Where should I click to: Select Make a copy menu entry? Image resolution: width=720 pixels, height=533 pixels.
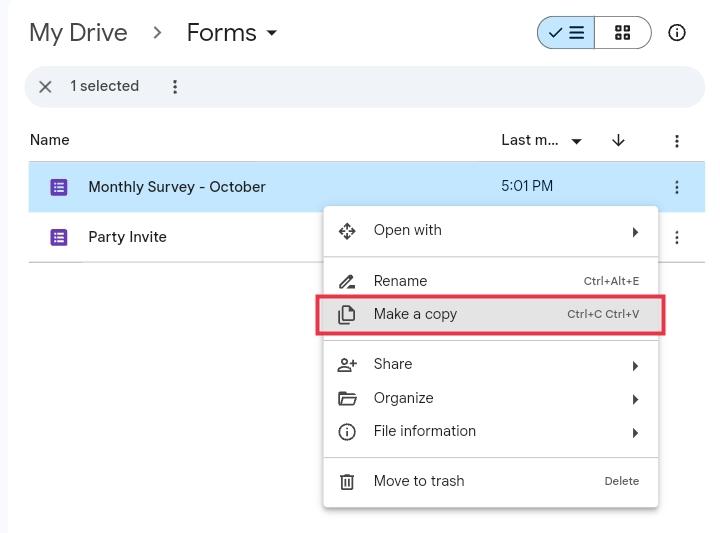point(490,314)
